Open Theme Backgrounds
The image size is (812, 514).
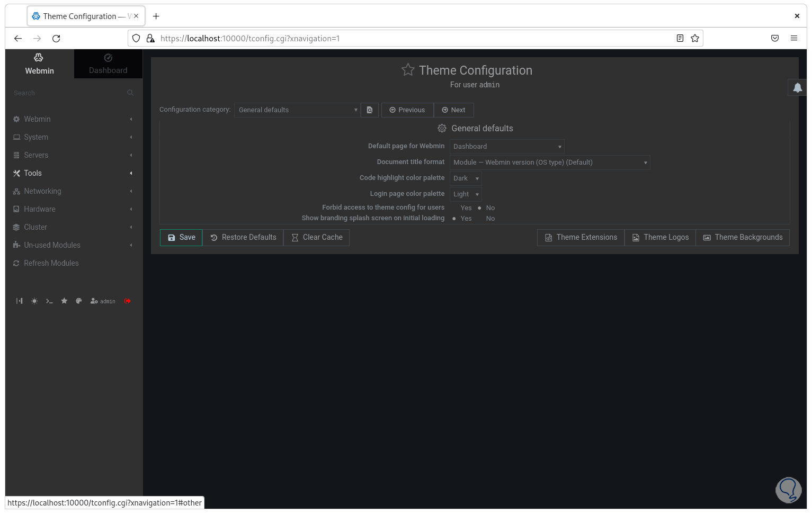743,238
